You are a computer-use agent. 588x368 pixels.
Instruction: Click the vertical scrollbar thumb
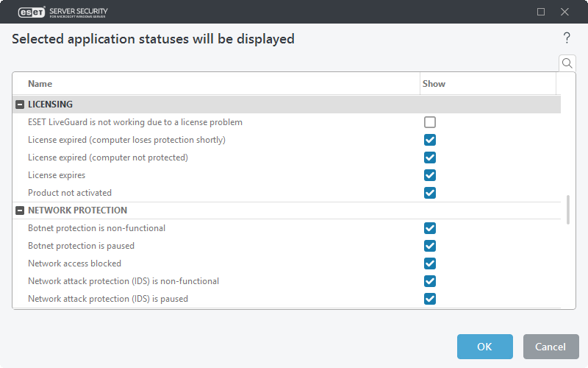coord(567,209)
